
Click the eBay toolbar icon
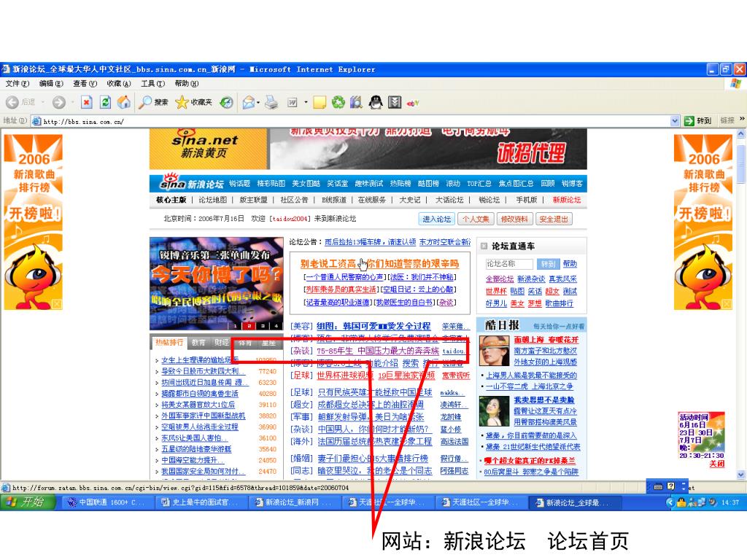413,103
